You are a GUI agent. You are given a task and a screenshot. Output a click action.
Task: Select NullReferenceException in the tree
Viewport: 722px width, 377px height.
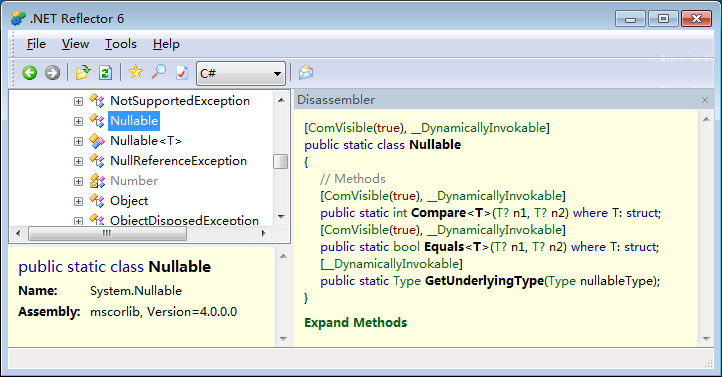[179, 161]
